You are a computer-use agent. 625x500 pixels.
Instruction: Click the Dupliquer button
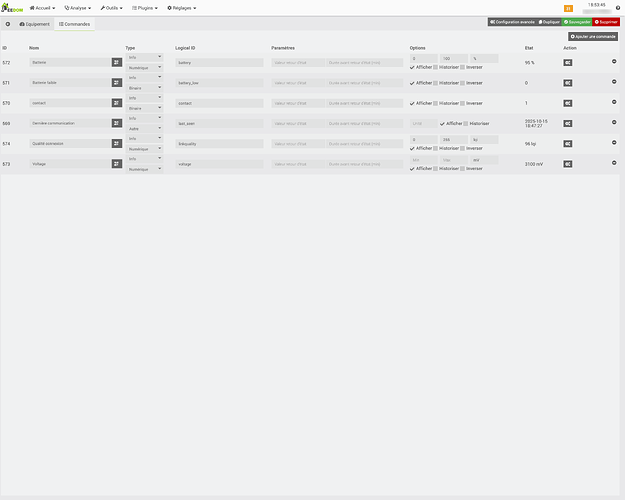[x=549, y=22]
